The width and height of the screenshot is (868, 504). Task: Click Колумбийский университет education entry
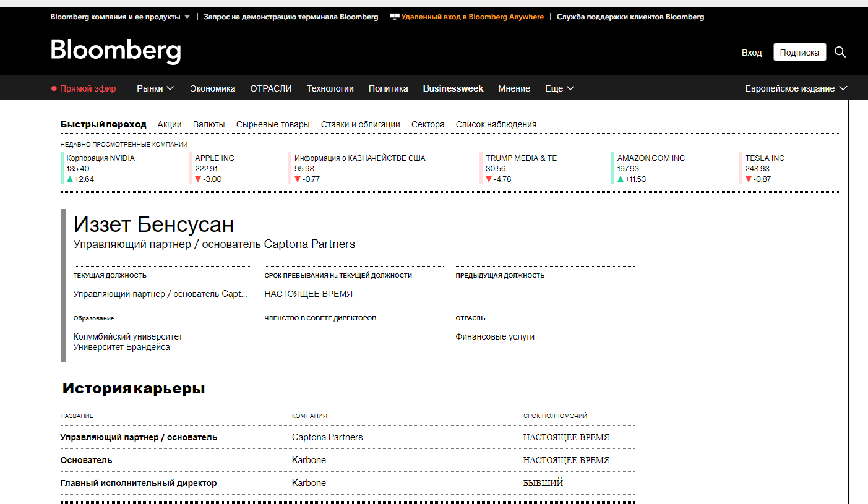[x=128, y=336]
